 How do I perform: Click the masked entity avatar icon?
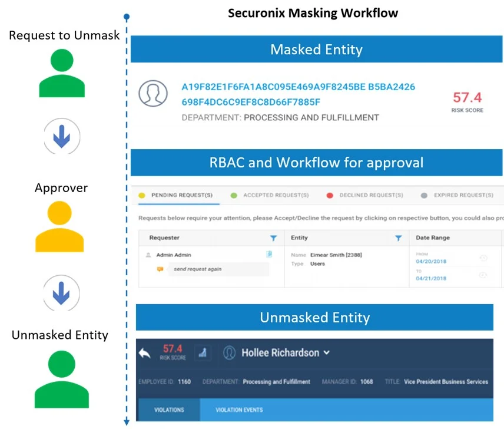coord(152,94)
